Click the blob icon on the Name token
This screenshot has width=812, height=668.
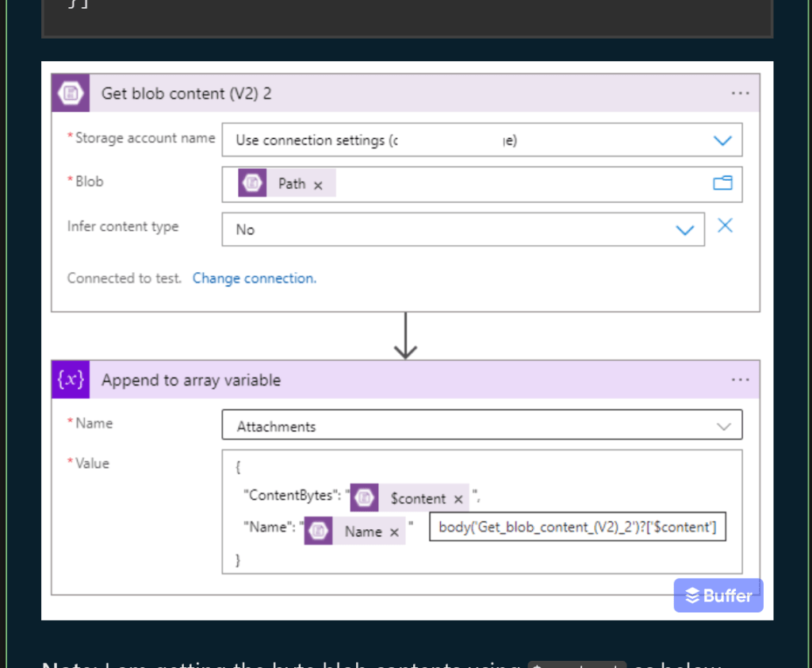[318, 531]
